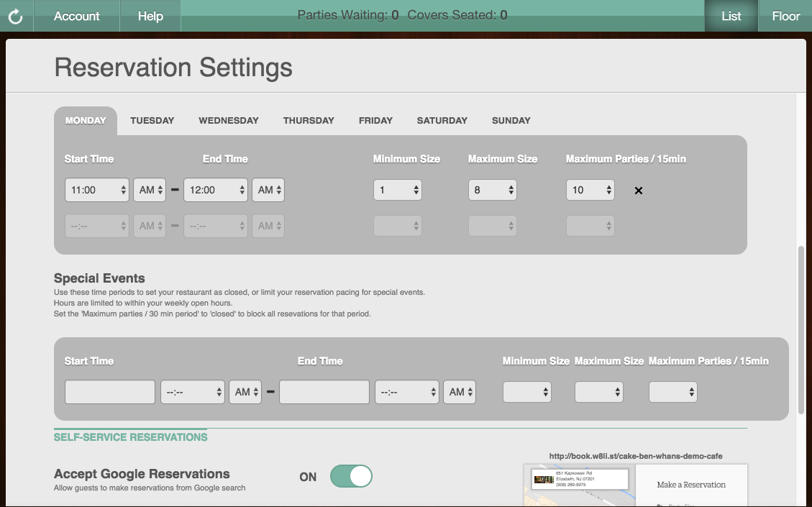Click the Make a Reservation preview thumbnail
This screenshot has height=507, width=812.
pyautogui.click(x=635, y=485)
